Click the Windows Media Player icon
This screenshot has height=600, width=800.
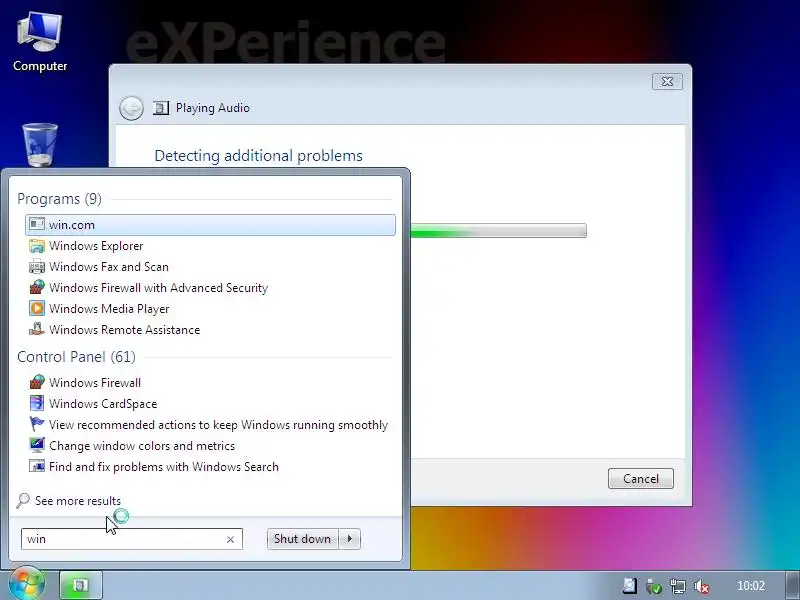point(37,309)
